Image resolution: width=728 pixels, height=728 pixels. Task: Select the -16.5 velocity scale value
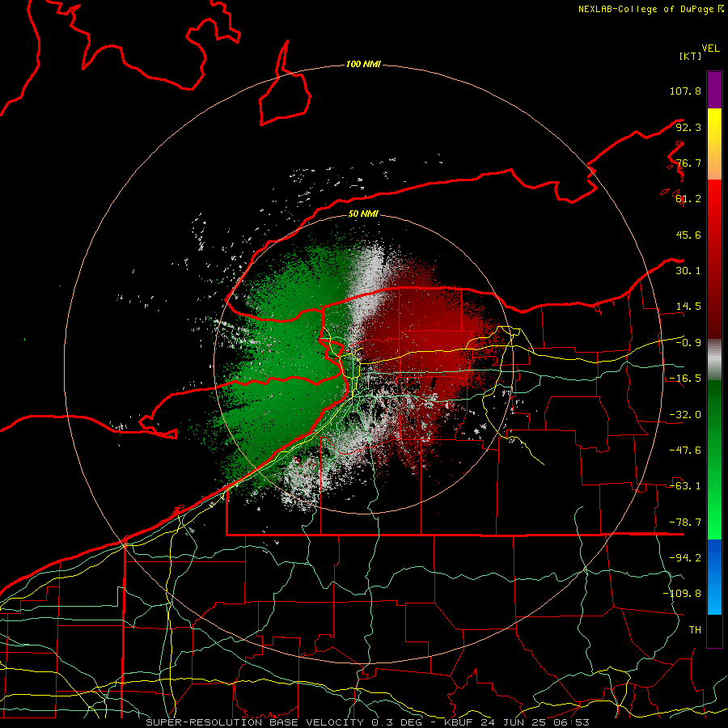[x=685, y=379]
